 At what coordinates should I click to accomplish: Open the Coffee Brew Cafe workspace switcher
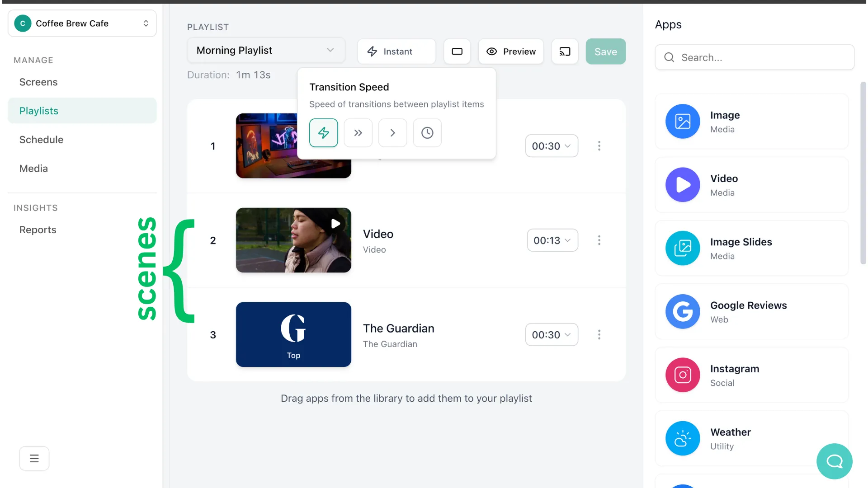82,23
